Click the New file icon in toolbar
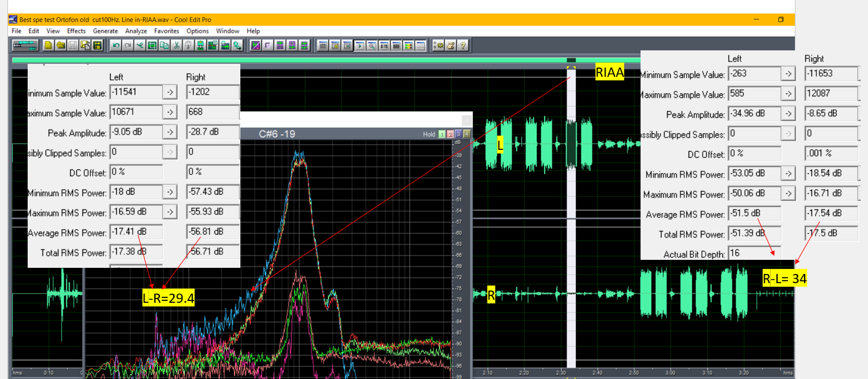 click(48, 45)
